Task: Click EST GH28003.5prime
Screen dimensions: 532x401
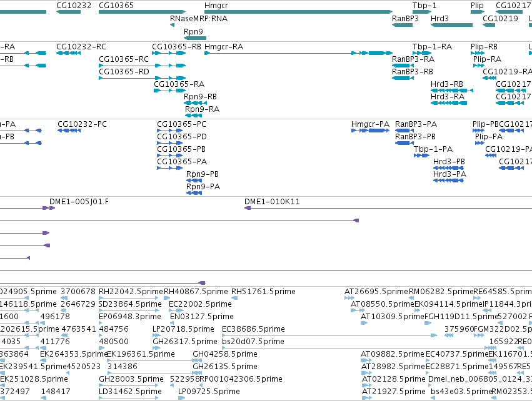Action: (x=131, y=379)
